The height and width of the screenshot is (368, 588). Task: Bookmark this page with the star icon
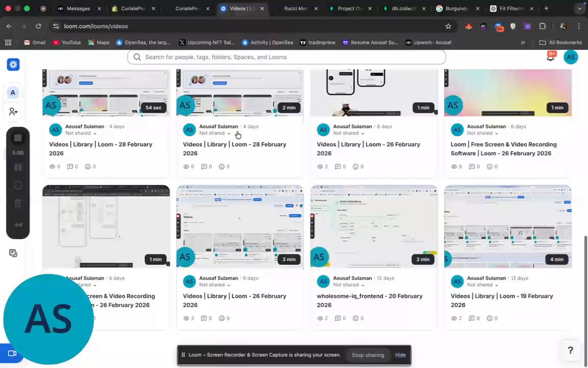(x=448, y=26)
